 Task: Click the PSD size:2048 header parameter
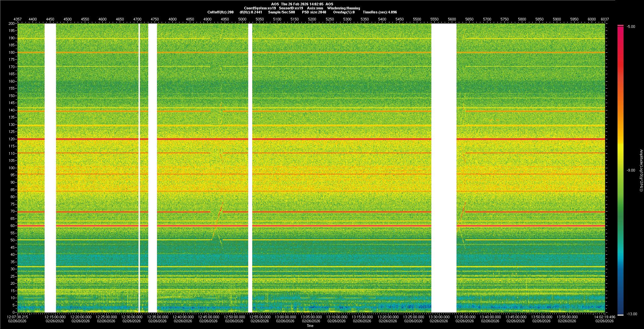(314, 12)
